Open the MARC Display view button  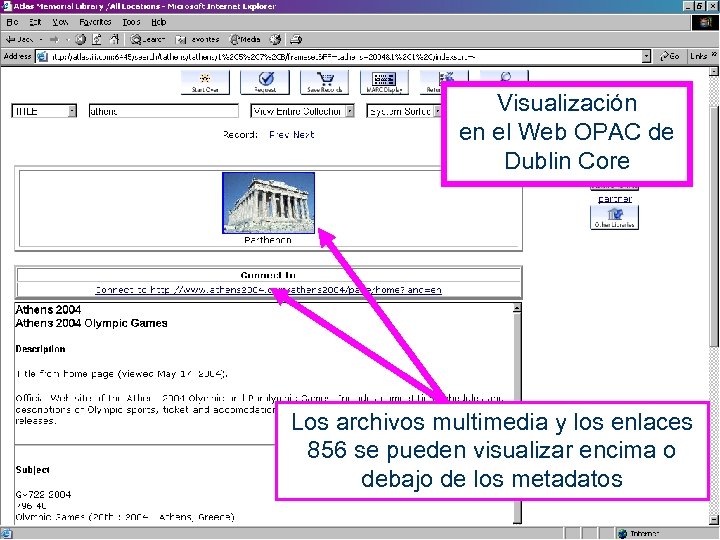pyautogui.click(x=384, y=82)
